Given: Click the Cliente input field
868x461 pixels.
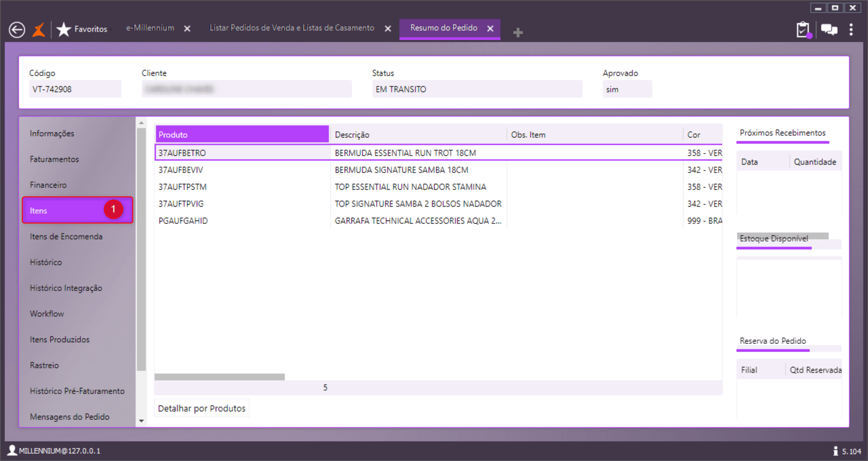Looking at the screenshot, I should coord(246,89).
